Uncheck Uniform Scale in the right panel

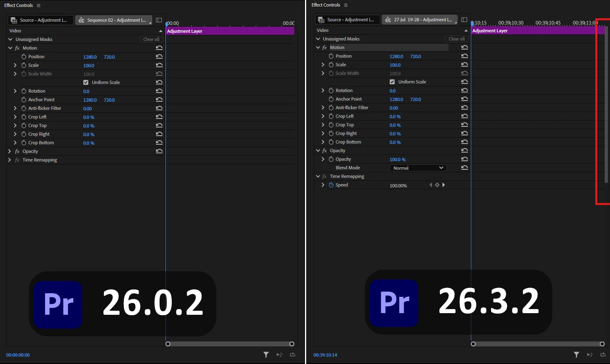click(x=392, y=82)
